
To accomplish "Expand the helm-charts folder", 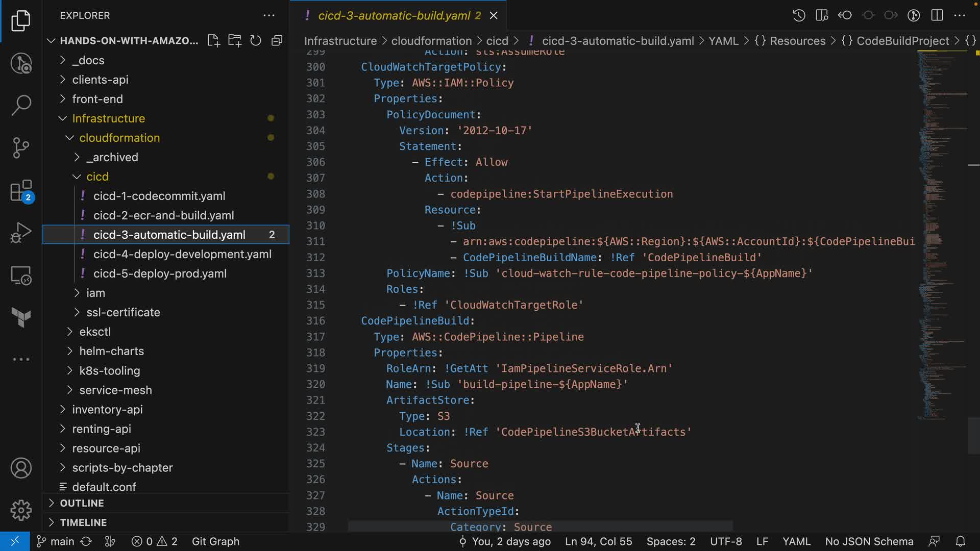I will coord(111,351).
